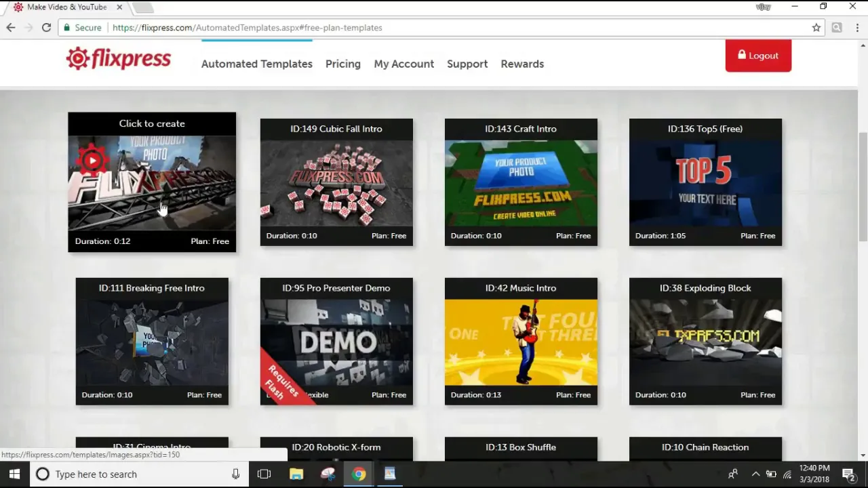The width and height of the screenshot is (868, 488).
Task: Open the ID:95 Pro Presenter Demo template
Action: pyautogui.click(x=336, y=342)
